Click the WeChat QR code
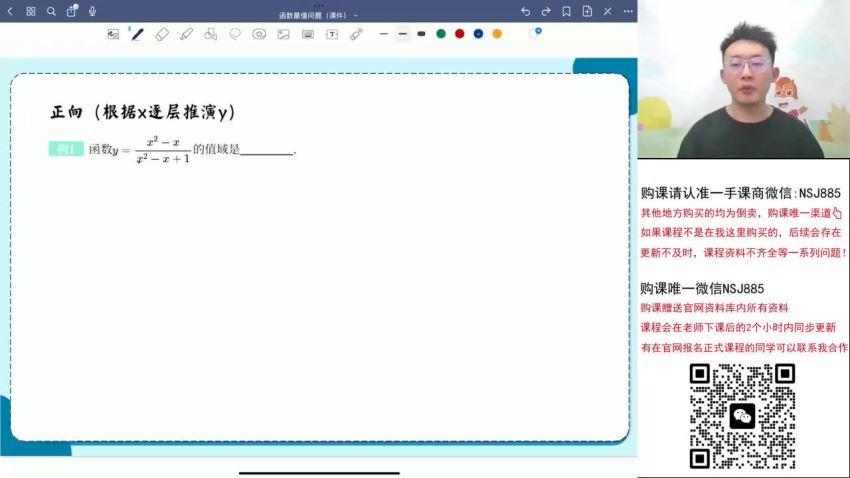Screen dimensions: 850x478 [742, 416]
